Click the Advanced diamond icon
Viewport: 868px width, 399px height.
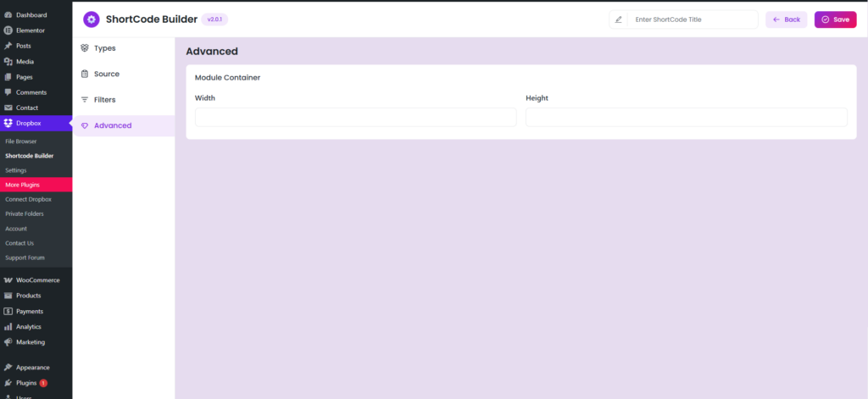(85, 125)
